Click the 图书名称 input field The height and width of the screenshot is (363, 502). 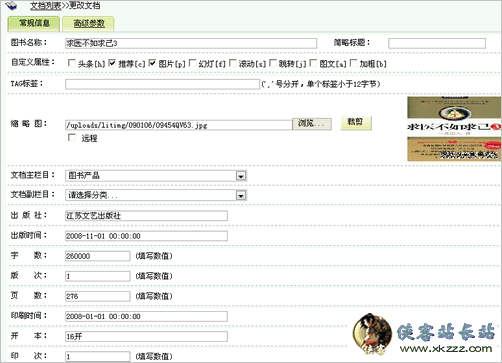[191, 43]
